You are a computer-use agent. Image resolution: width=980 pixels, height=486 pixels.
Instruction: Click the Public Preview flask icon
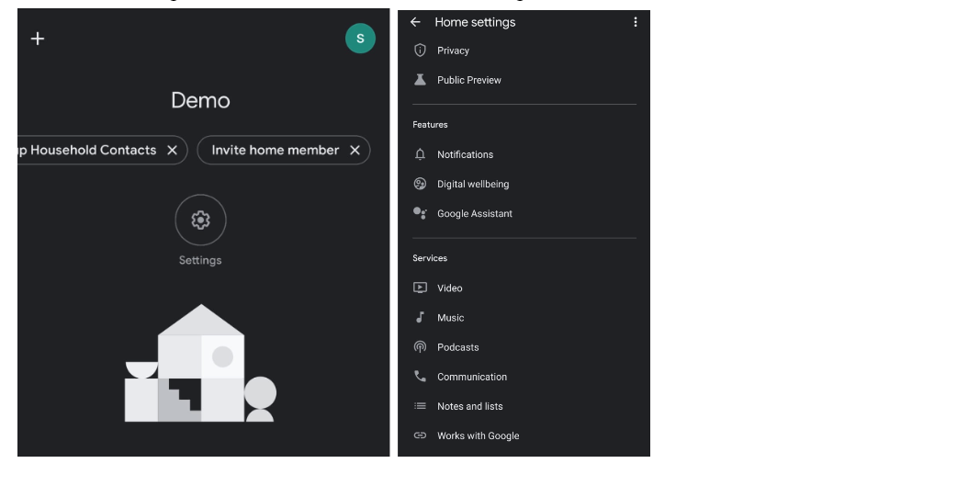pyautogui.click(x=420, y=79)
